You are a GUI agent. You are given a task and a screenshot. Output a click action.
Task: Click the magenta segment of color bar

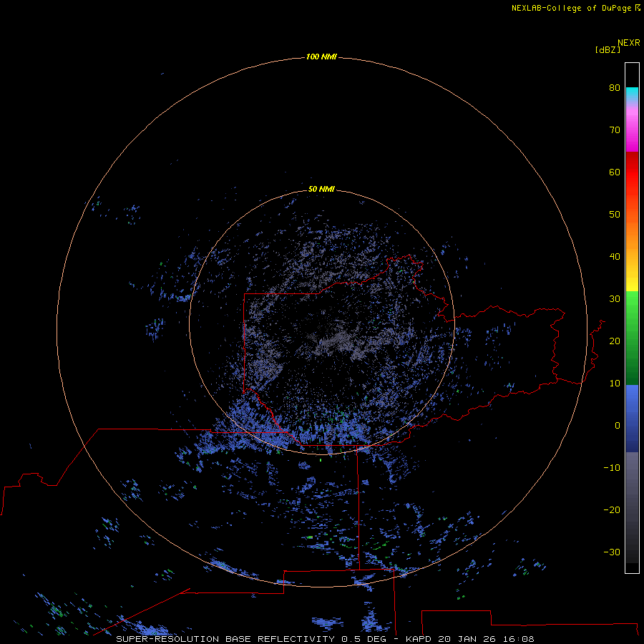(632, 132)
